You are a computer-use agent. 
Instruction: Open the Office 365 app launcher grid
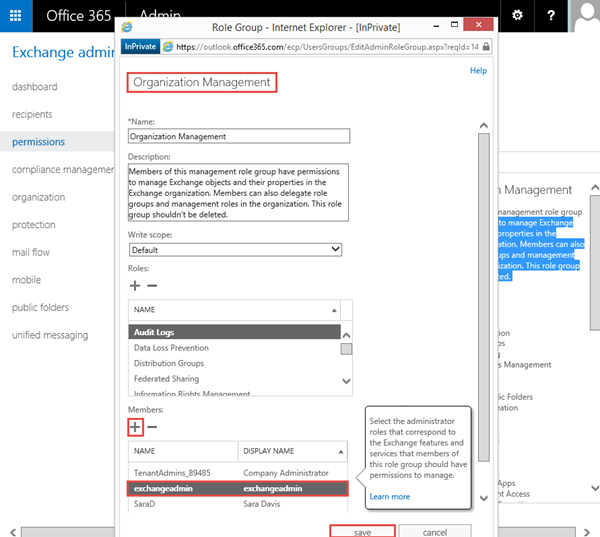(x=16, y=16)
